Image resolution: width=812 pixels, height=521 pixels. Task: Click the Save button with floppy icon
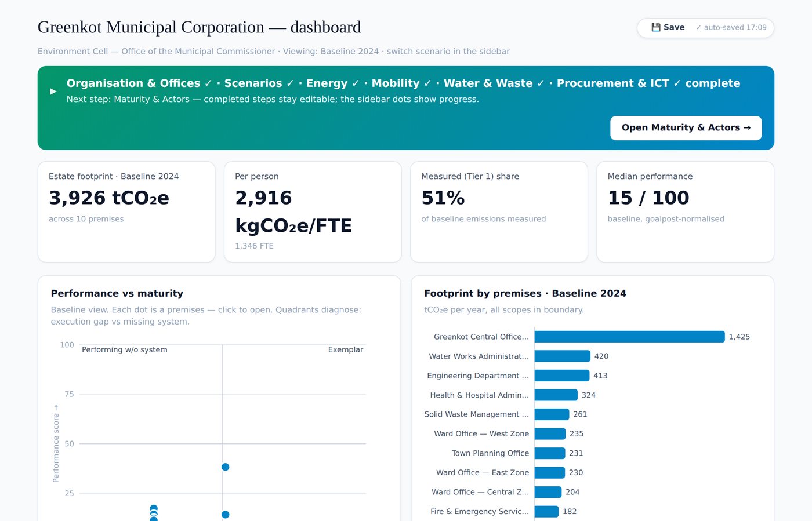668,27
